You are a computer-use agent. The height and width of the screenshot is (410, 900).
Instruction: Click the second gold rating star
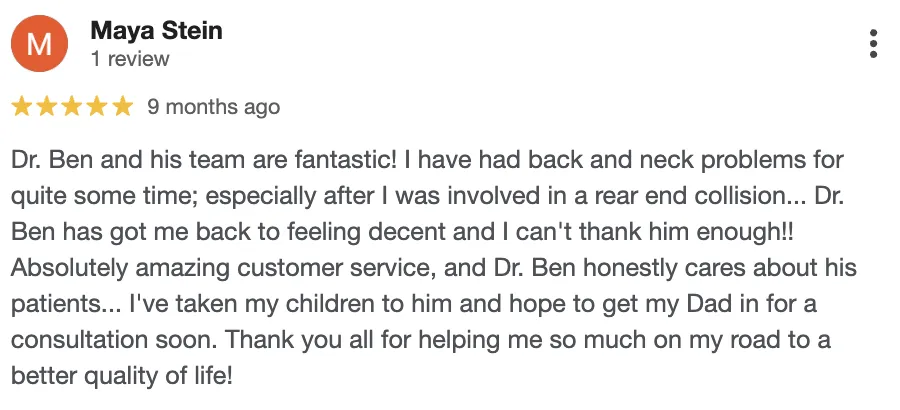(47, 107)
